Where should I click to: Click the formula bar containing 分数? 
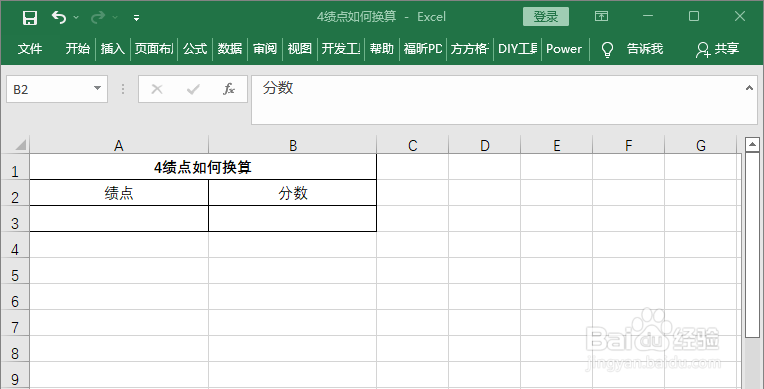[497, 99]
